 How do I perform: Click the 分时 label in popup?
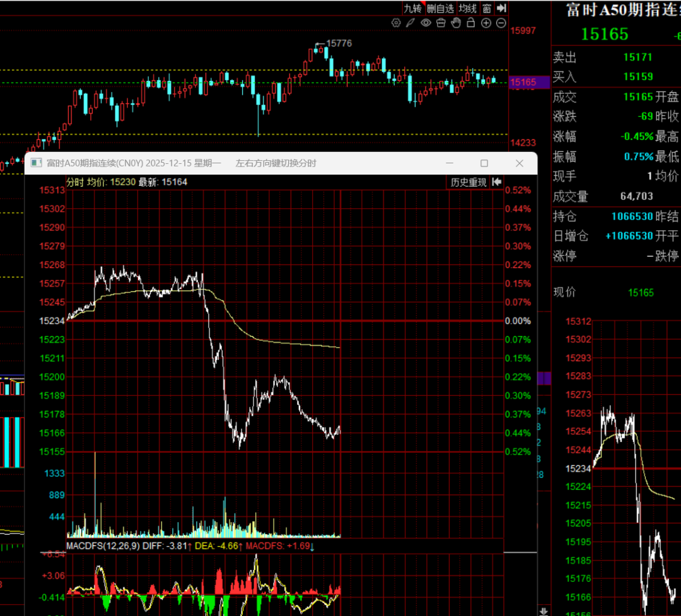(x=74, y=182)
